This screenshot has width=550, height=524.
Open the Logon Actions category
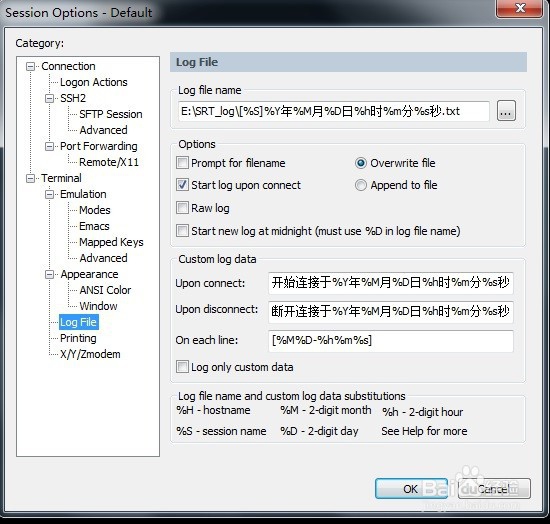pyautogui.click(x=94, y=82)
